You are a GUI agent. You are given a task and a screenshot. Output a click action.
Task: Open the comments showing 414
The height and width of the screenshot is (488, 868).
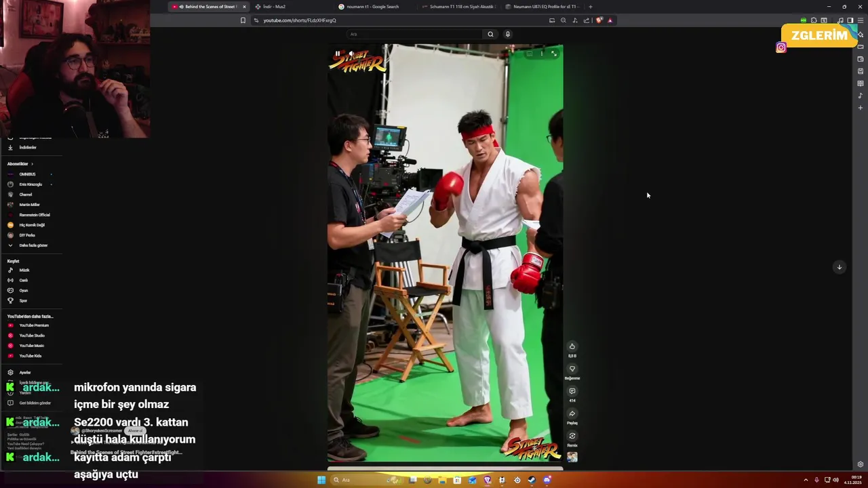pos(572,391)
